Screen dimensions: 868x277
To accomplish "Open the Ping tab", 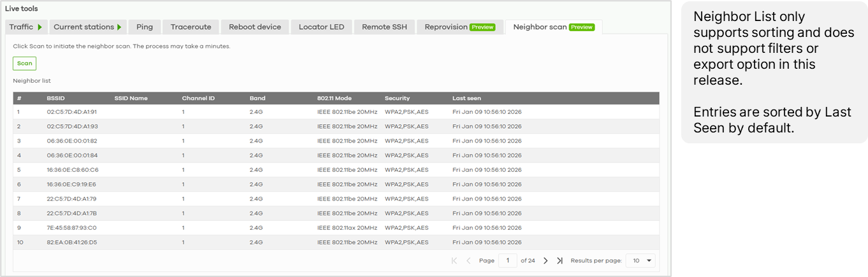I will point(145,27).
